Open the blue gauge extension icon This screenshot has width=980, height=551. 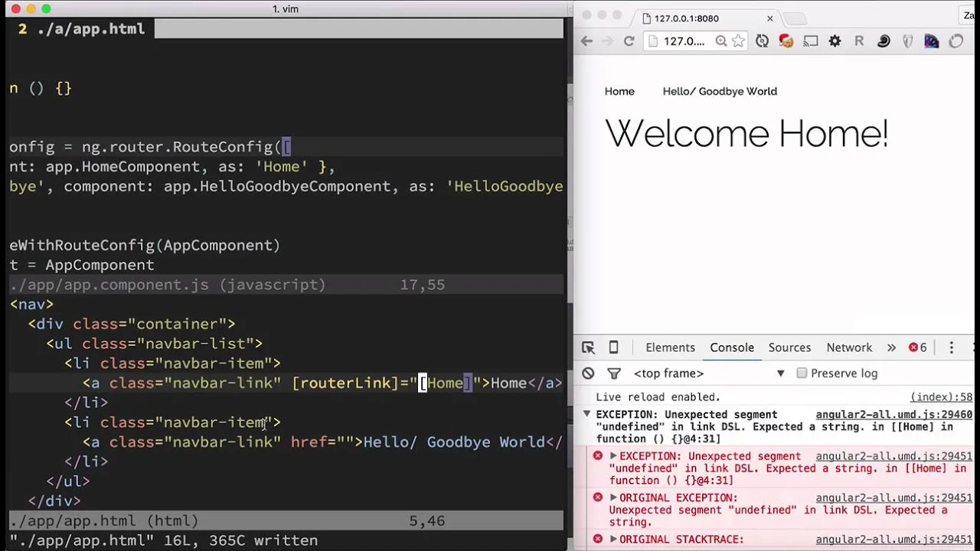pyautogui.click(x=932, y=41)
